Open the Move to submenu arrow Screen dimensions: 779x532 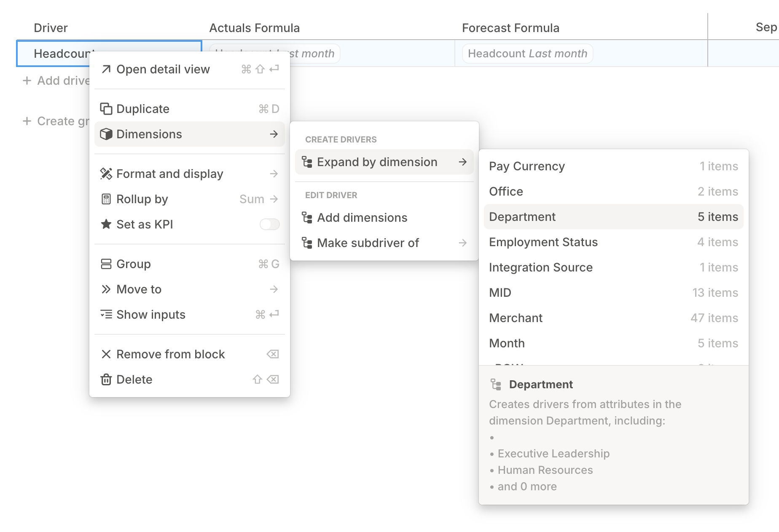point(274,289)
